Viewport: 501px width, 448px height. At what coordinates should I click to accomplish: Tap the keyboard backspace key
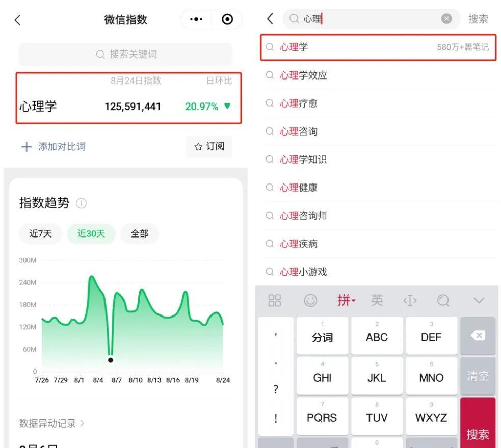click(478, 335)
